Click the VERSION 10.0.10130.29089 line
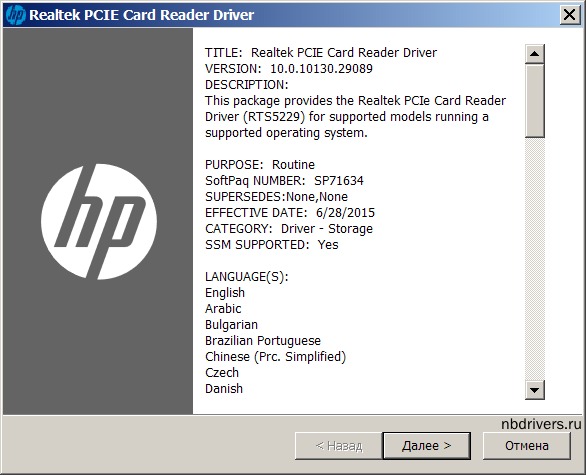The image size is (586, 475). coord(289,69)
